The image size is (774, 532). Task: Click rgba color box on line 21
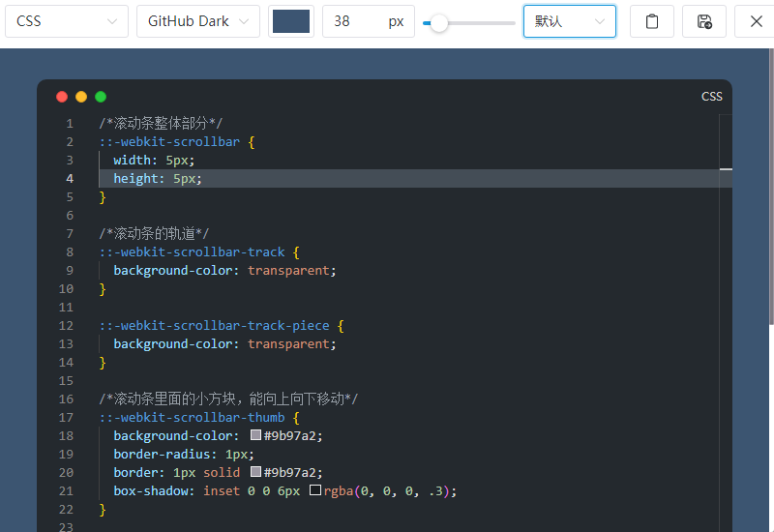[x=315, y=490]
